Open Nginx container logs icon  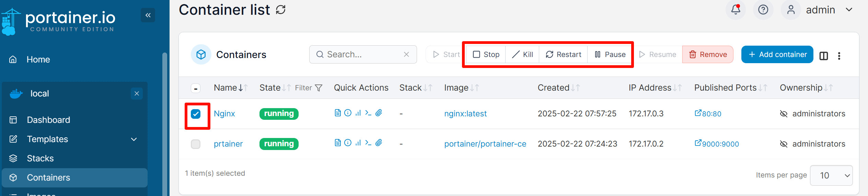coord(338,113)
